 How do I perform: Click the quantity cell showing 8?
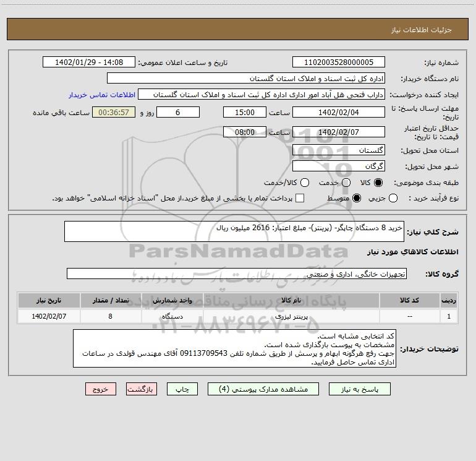click(x=111, y=316)
